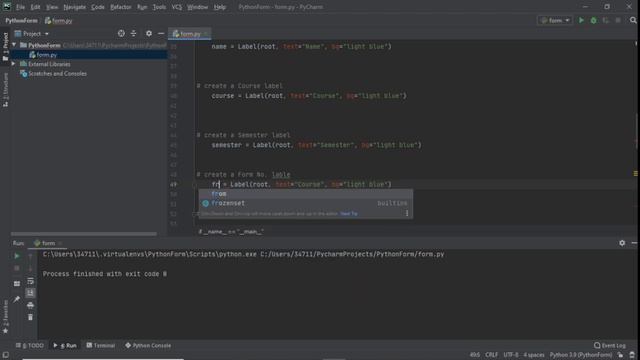Rerun form from the Run panel's green arrow

click(x=17, y=256)
